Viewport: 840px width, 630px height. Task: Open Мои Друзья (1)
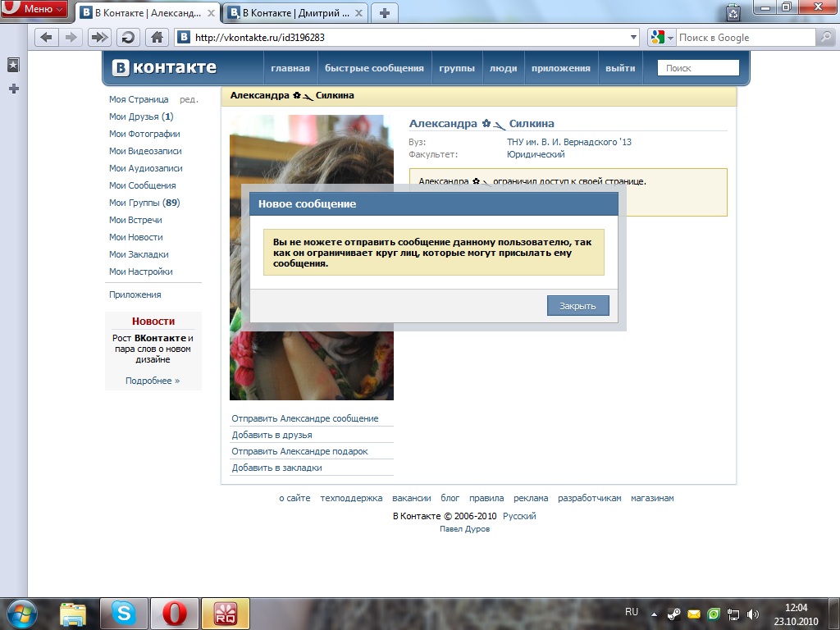point(141,116)
